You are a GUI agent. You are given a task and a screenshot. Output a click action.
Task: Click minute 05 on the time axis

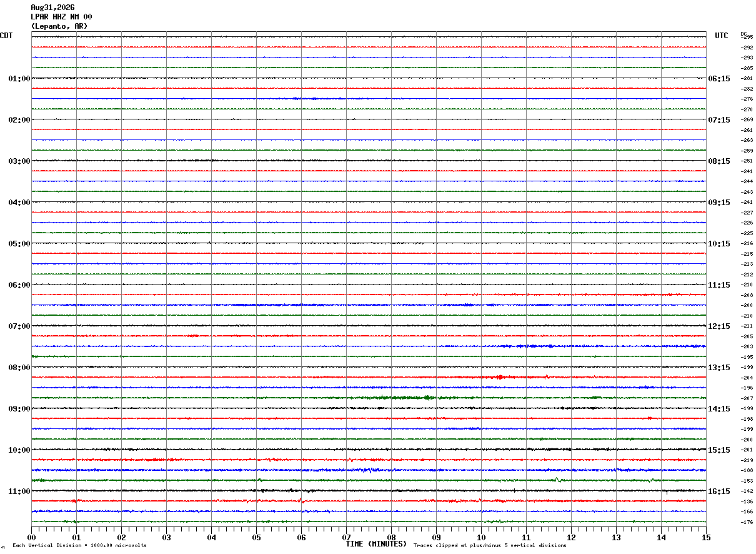coord(256,538)
